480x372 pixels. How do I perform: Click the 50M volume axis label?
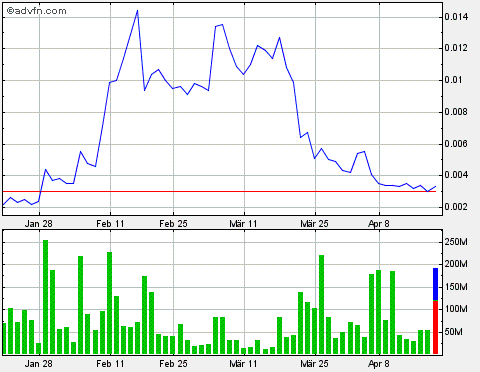coord(453,332)
